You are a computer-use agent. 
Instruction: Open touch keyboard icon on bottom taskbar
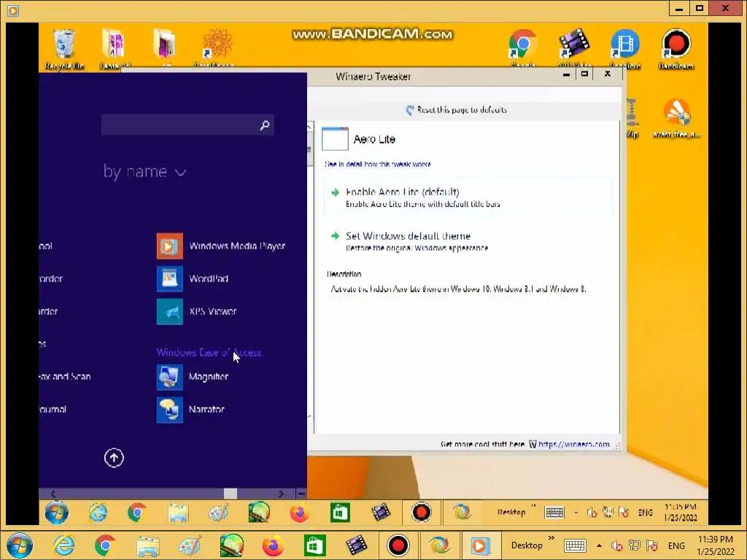coord(575,545)
